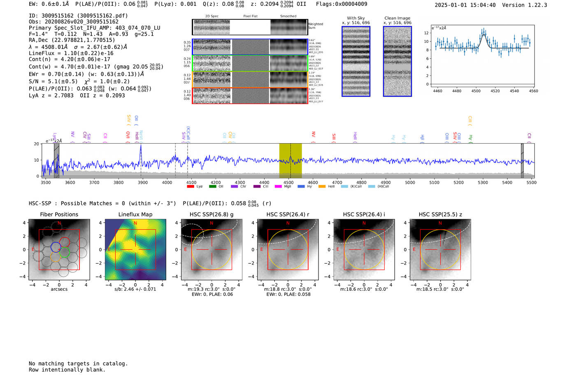This screenshot has height=392, width=576.
Task: Select the green-bordered fiber 2D spectrum row
Action: pos(250,63)
